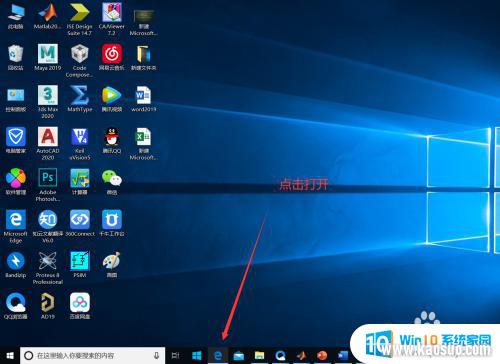500x364 pixels.
Task: Open Task View on the taskbar
Action: [176, 356]
